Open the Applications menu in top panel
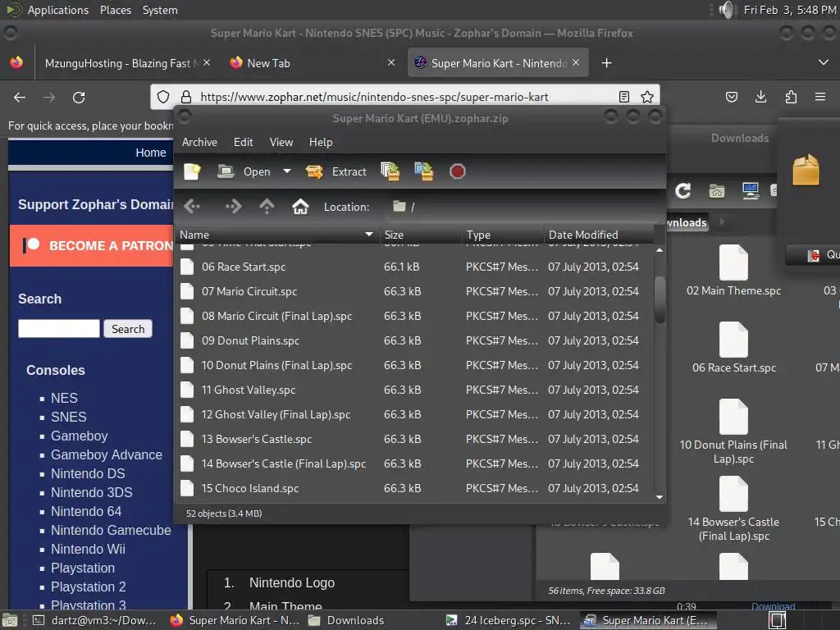This screenshot has height=630, width=840. [x=58, y=10]
